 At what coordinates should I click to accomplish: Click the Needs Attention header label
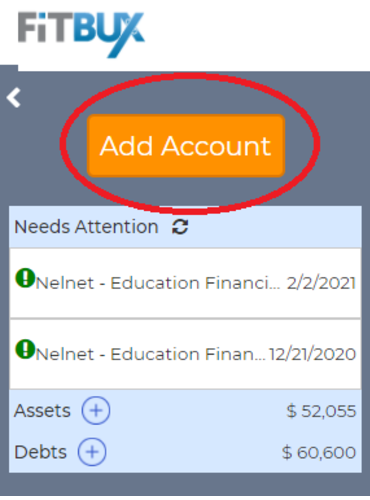point(86,227)
